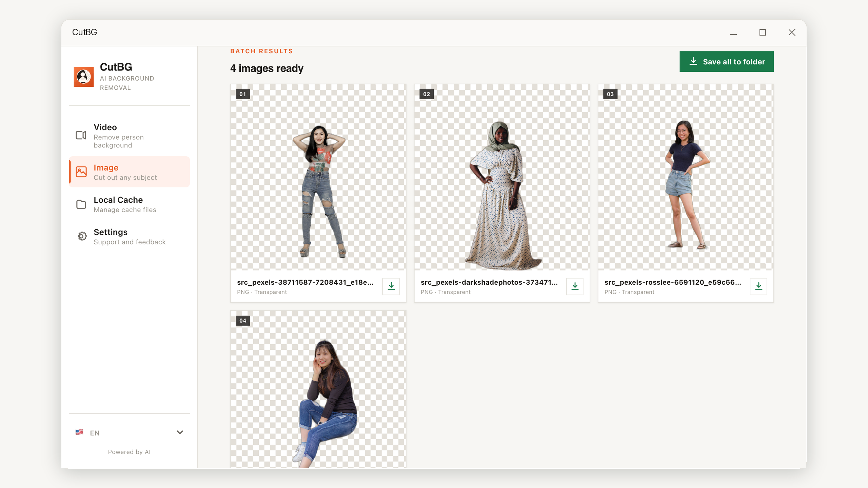This screenshot has width=868, height=488.
Task: Open Local Cache folder icon
Action: [81, 204]
